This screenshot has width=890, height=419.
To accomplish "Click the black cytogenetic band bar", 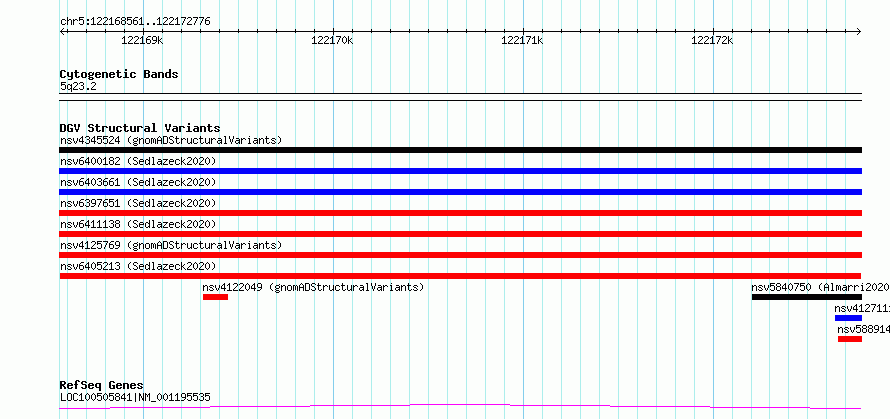I will (x=460, y=97).
